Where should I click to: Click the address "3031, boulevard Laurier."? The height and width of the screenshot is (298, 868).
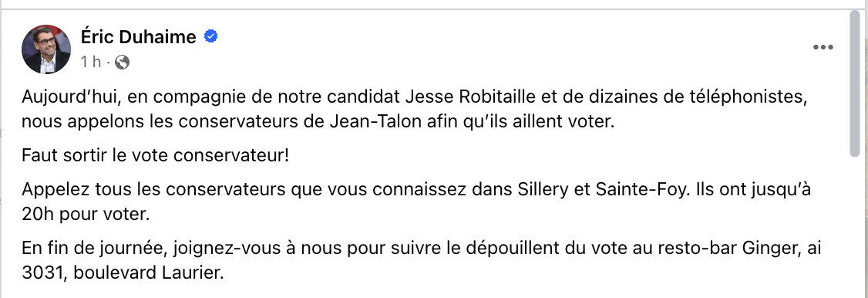pos(123,273)
